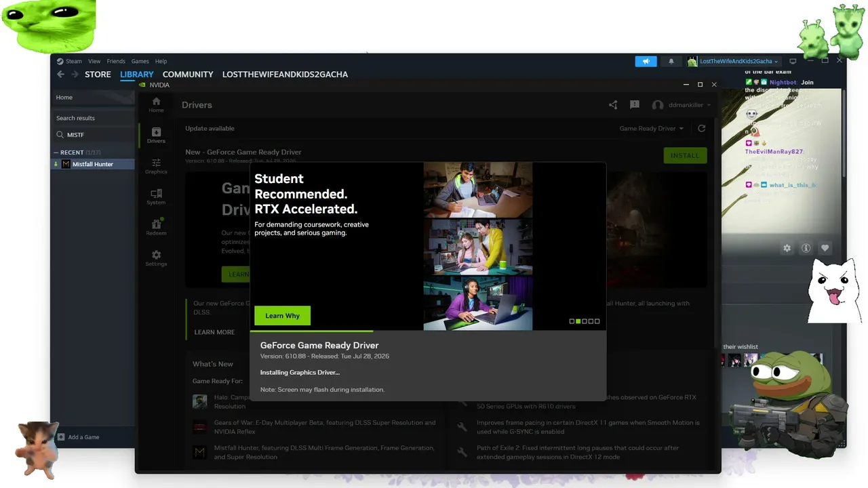Click the Steam logo in the menu bar

point(60,62)
